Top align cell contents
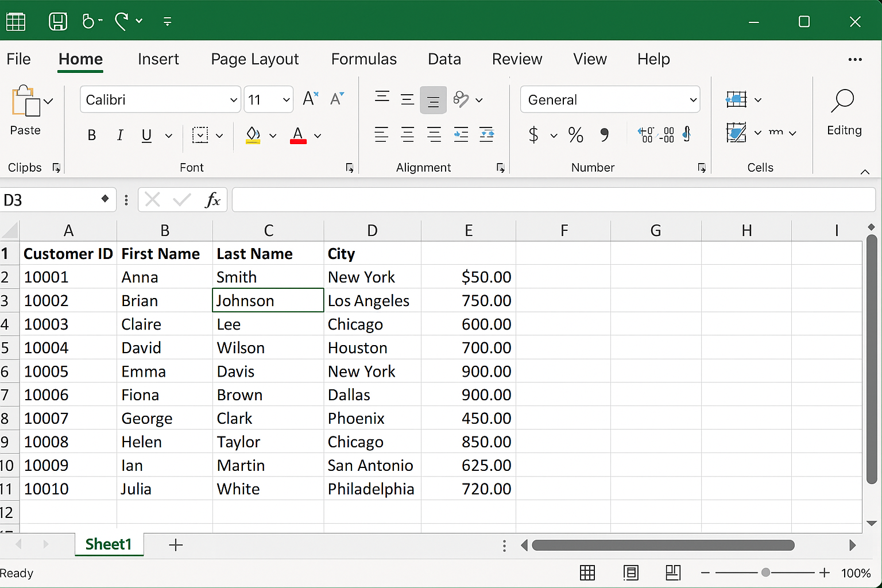 (382, 97)
